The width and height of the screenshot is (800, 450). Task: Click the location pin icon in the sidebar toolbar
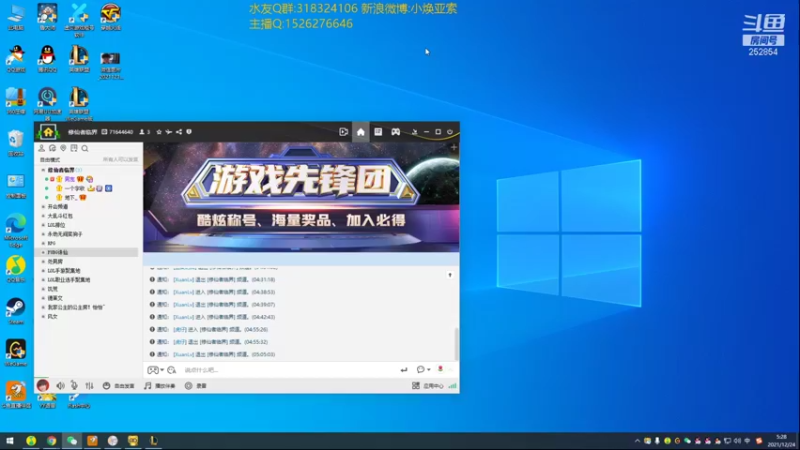pos(63,148)
